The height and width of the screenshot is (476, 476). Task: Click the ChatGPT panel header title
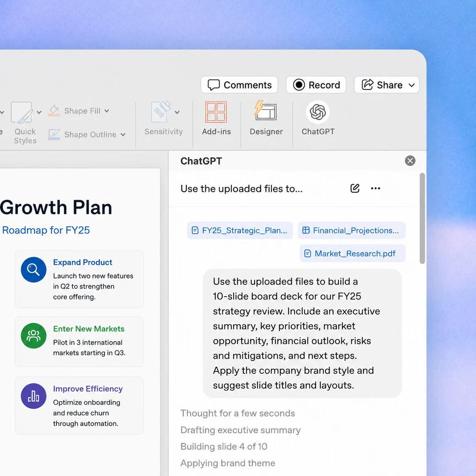click(201, 161)
